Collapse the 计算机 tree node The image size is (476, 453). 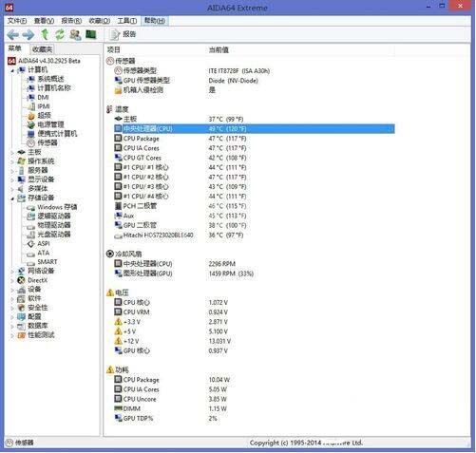tap(12, 70)
